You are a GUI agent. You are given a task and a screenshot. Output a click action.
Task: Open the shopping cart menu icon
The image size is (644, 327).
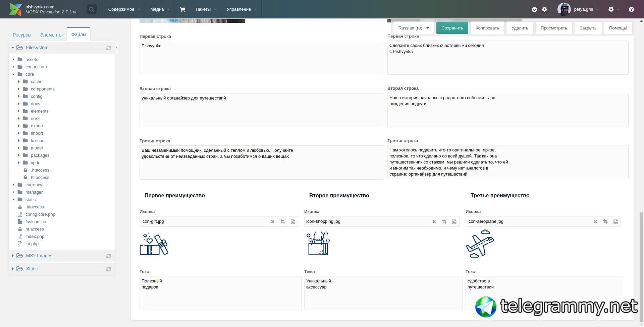[x=182, y=9]
